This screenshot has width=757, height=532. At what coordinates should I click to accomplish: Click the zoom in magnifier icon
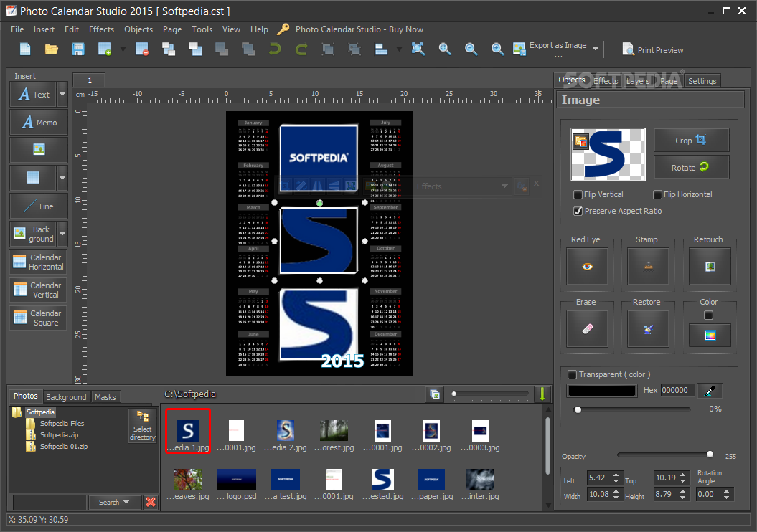click(445, 49)
